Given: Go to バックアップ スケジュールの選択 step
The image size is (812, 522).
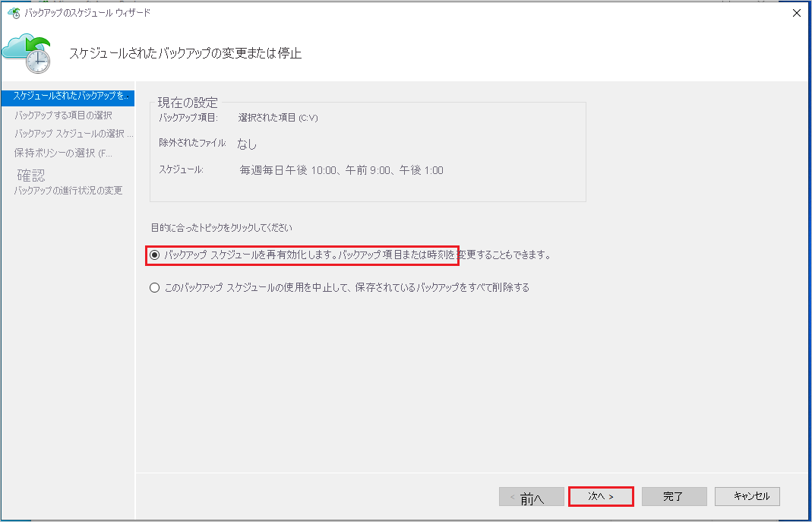Looking at the screenshot, I should [x=74, y=134].
